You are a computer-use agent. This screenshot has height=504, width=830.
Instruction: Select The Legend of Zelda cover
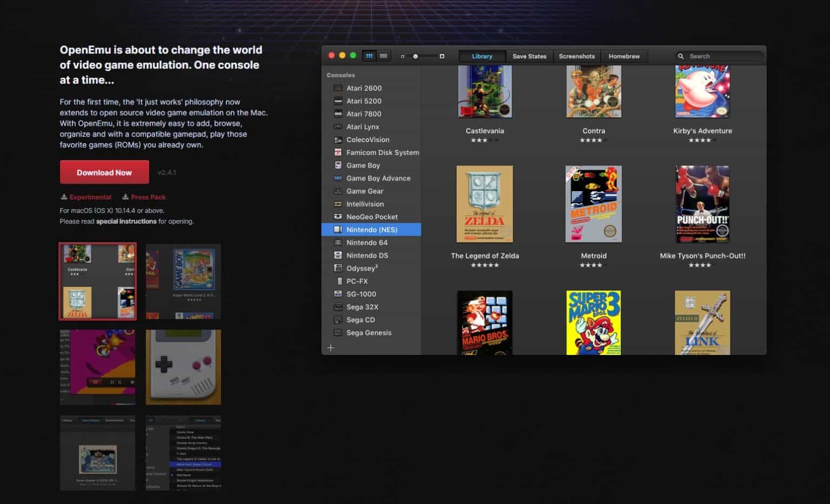point(485,204)
